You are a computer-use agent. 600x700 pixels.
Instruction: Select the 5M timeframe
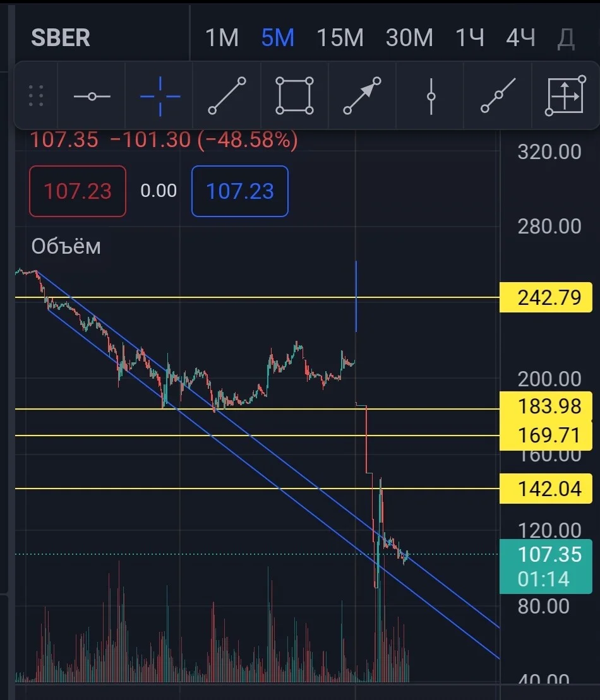(278, 37)
